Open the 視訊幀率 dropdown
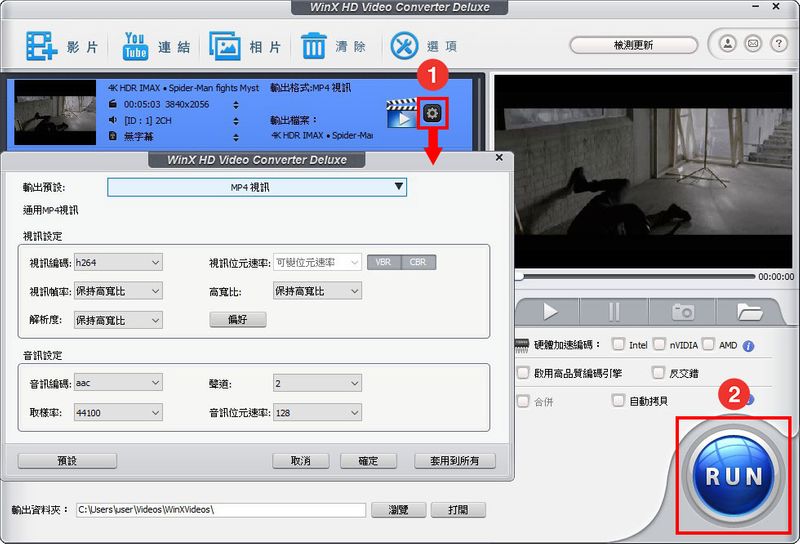Image resolution: width=800 pixels, height=544 pixels. coord(118,291)
